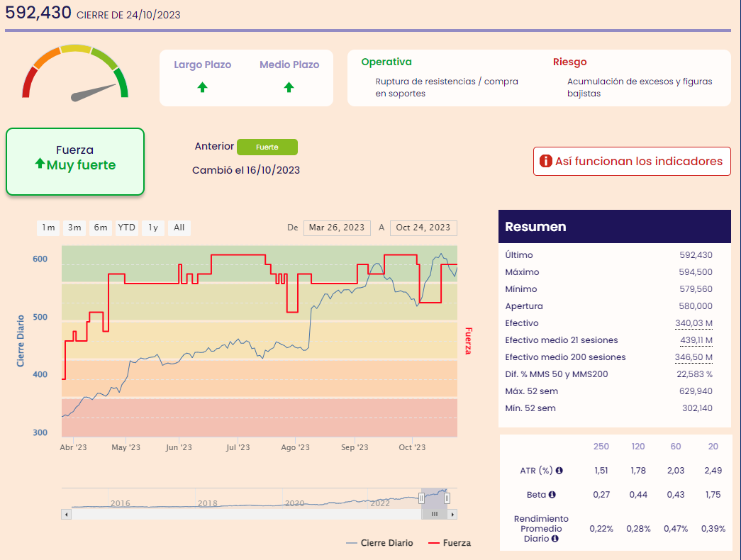Click the green arrow beside Muy fuerte
This screenshot has width=741, height=560.
[40, 164]
